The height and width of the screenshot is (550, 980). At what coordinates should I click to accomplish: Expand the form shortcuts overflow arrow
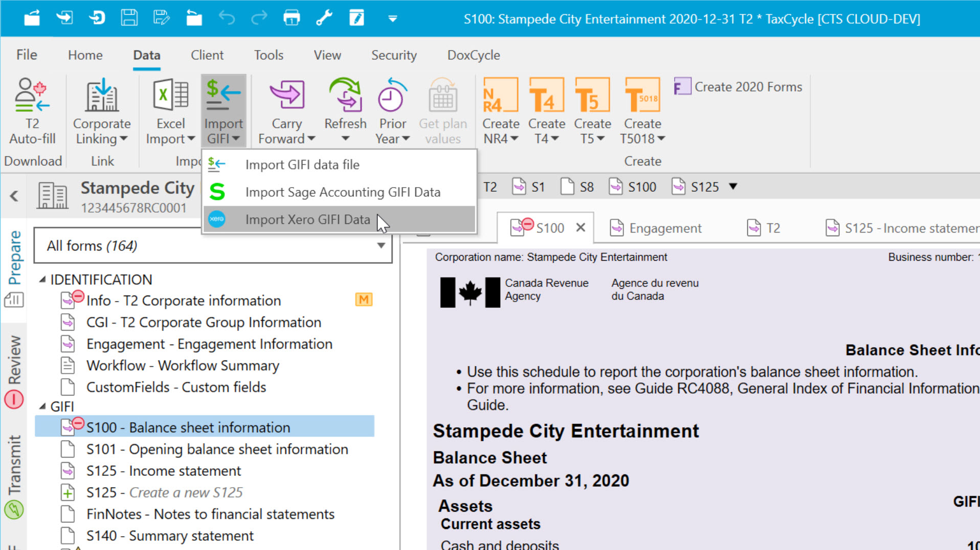[733, 187]
